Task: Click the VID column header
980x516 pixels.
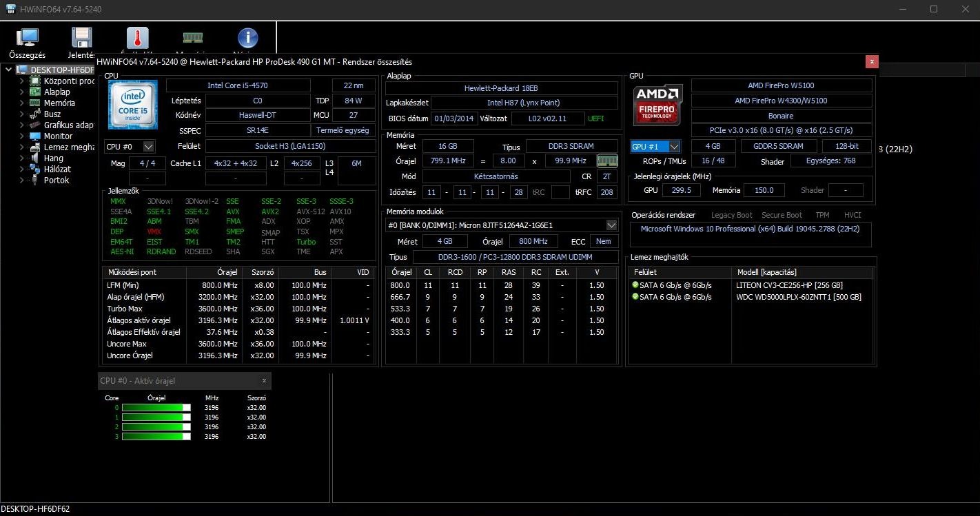Action: 354,272
